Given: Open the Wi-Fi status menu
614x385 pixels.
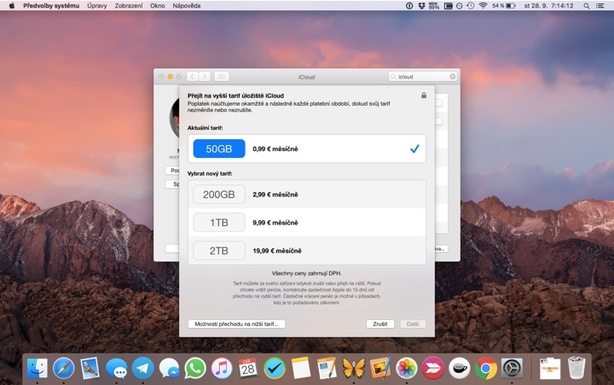Looking at the screenshot, I should pos(483,5).
